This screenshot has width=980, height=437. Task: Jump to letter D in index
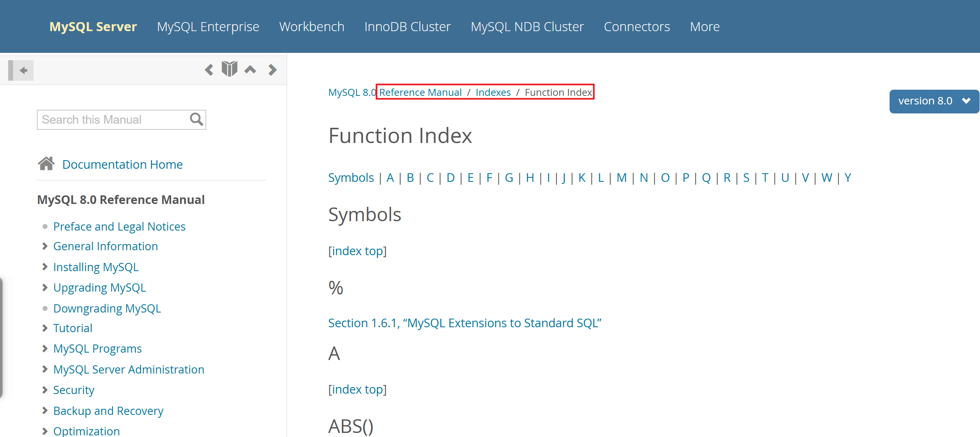pyautogui.click(x=451, y=178)
